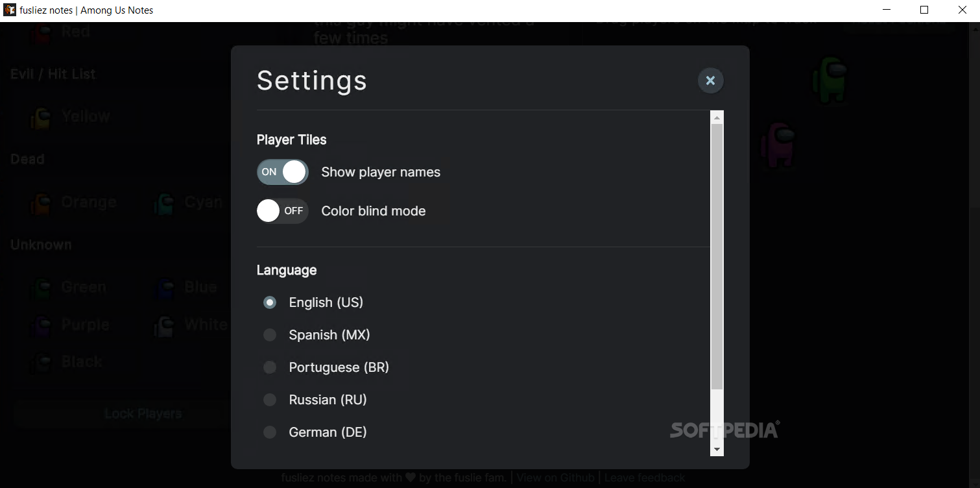This screenshot has width=980, height=488.
Task: Select the Blue crewmate icon
Action: pos(164,288)
